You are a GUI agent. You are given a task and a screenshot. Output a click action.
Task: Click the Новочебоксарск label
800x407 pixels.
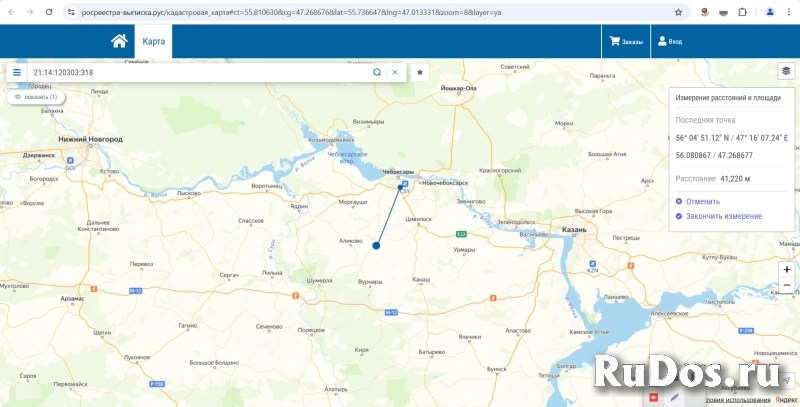click(445, 183)
